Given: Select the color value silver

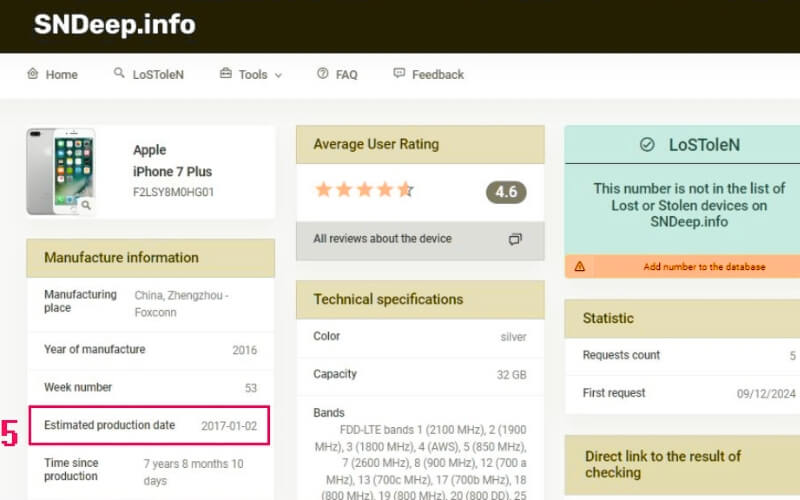Looking at the screenshot, I should 513,337.
